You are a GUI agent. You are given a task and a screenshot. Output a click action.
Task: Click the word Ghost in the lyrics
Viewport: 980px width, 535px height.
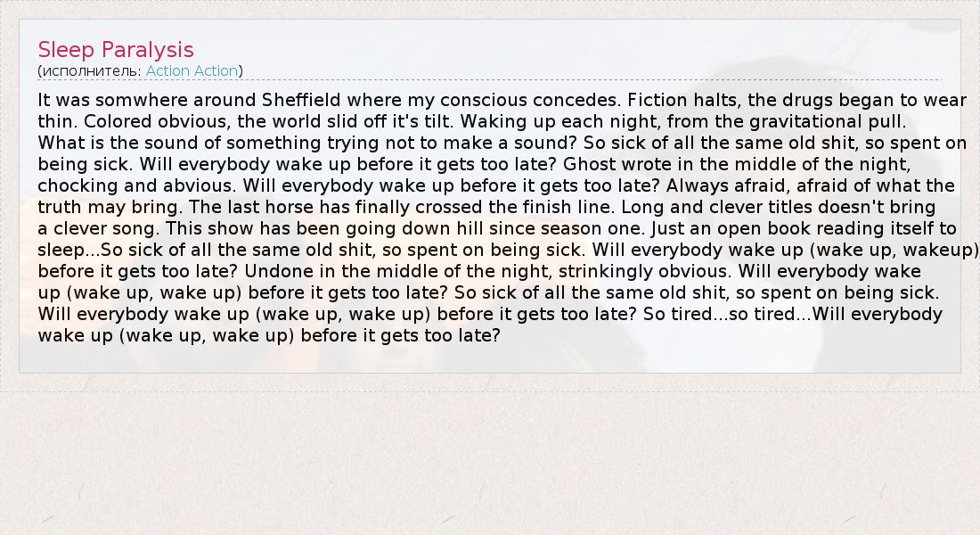[590, 164]
